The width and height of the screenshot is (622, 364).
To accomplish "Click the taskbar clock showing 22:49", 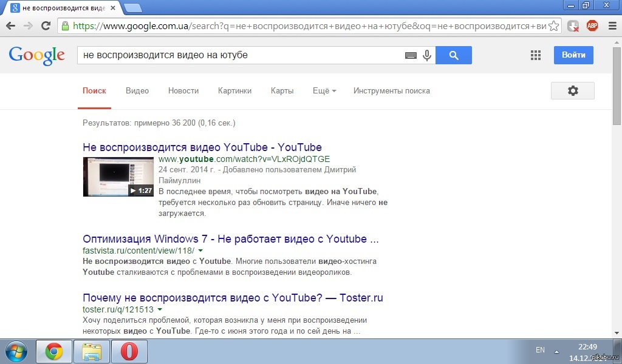I will click(587, 347).
